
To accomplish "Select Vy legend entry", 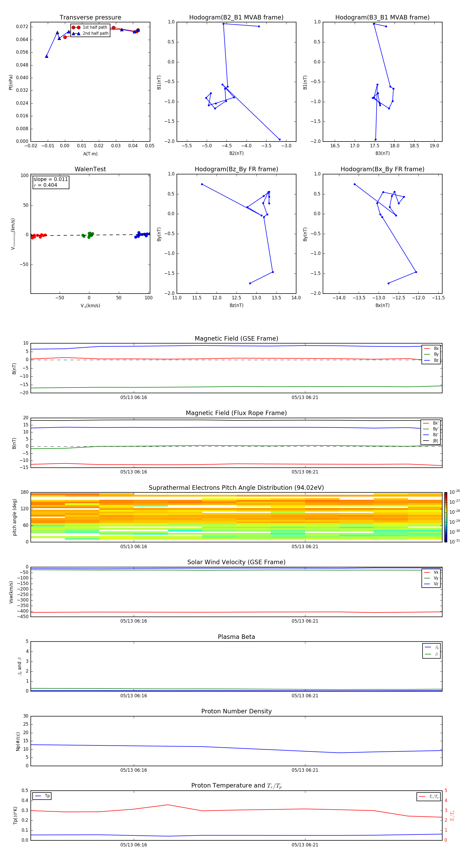I will tap(431, 578).
